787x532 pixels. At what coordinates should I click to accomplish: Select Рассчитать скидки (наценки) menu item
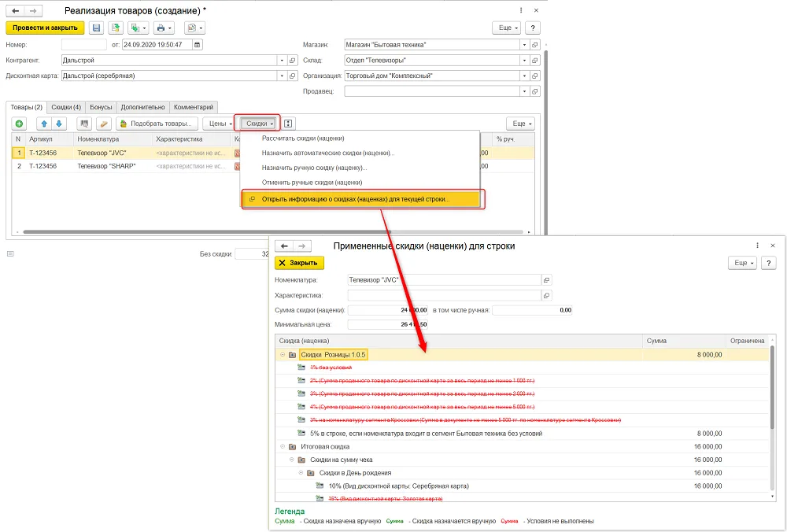(303, 138)
